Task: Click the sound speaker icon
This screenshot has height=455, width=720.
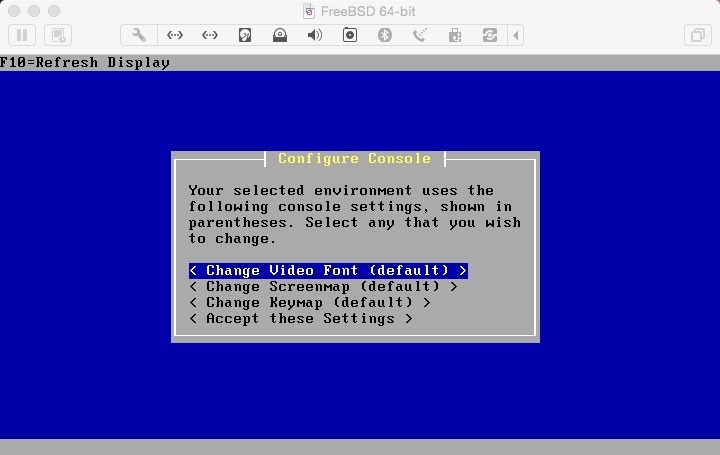Action: pyautogui.click(x=315, y=35)
